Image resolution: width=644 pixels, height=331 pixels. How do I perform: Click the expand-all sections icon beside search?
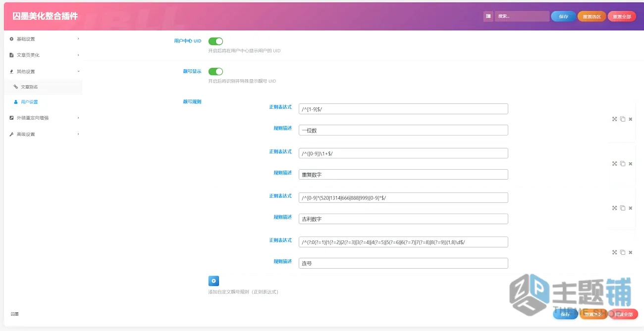click(x=488, y=16)
